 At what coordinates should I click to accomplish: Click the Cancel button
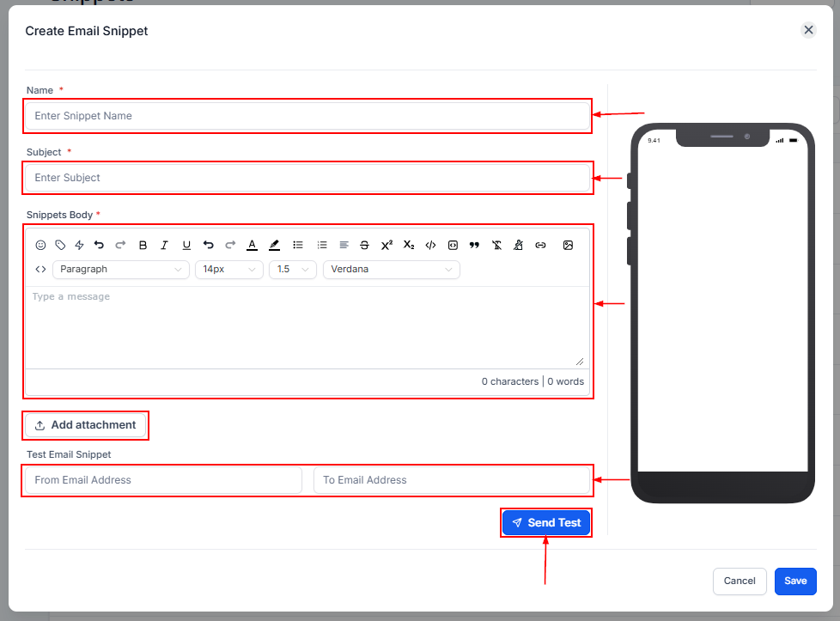[x=740, y=581]
